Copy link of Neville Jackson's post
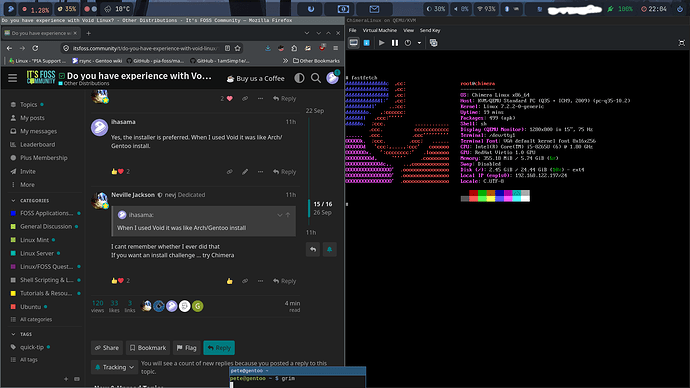The height and width of the screenshot is (388, 690). tap(245, 281)
